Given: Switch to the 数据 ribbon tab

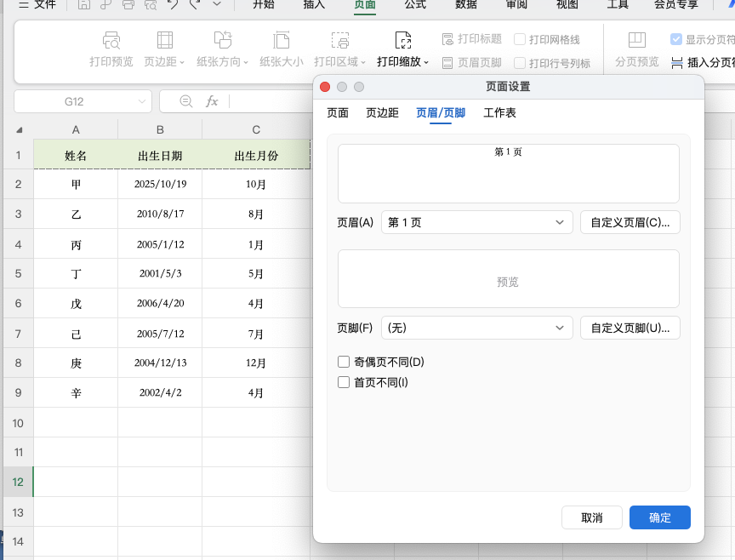Looking at the screenshot, I should [466, 4].
